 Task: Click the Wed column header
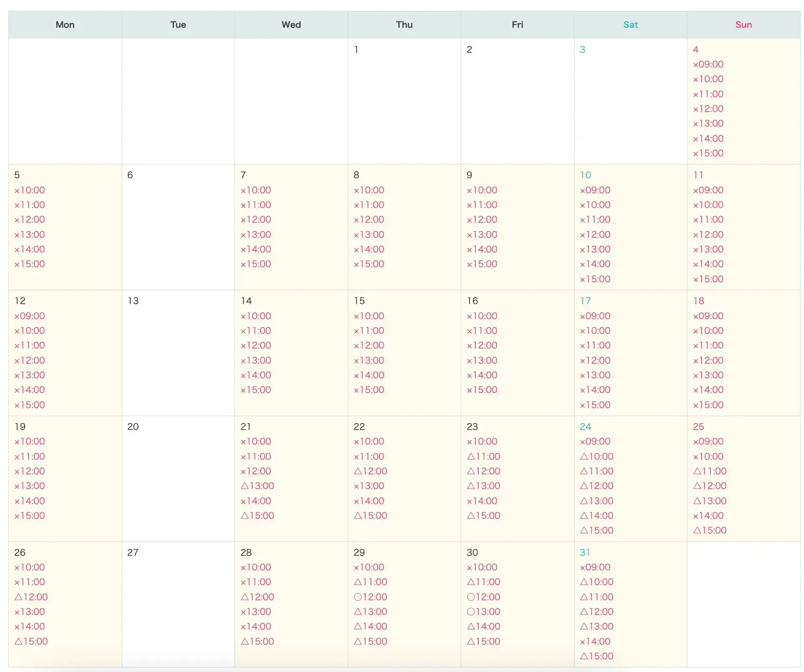tap(291, 24)
